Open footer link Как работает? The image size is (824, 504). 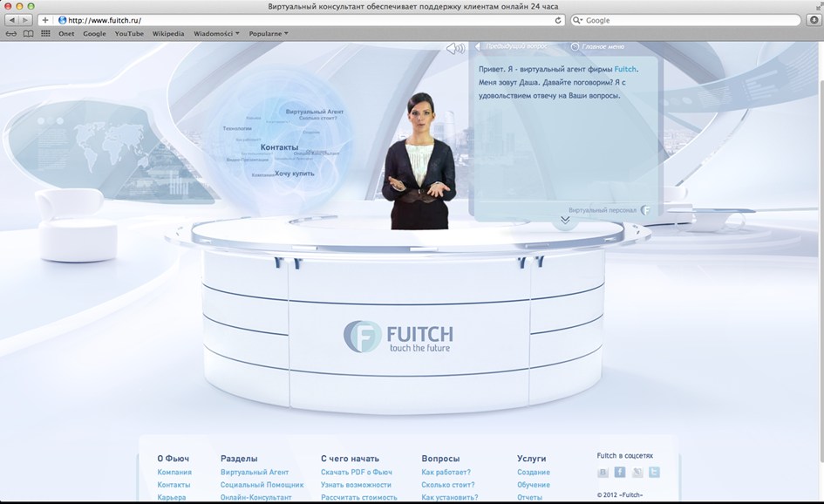(x=446, y=472)
